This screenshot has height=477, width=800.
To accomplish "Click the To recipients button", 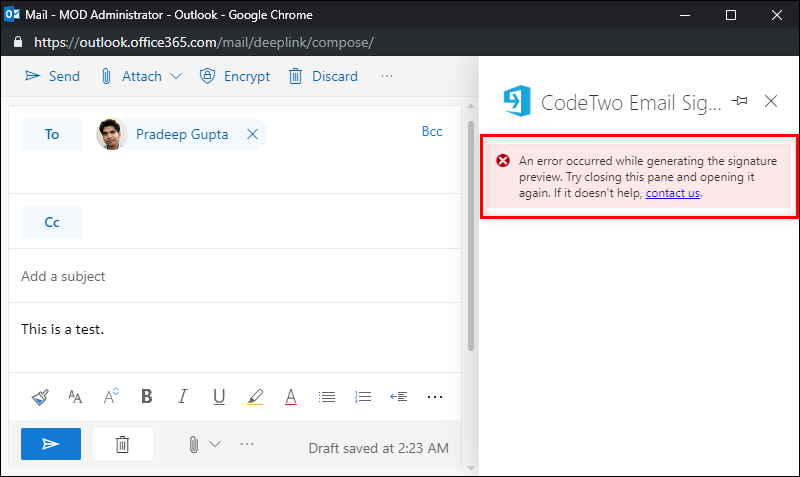I will 52,134.
